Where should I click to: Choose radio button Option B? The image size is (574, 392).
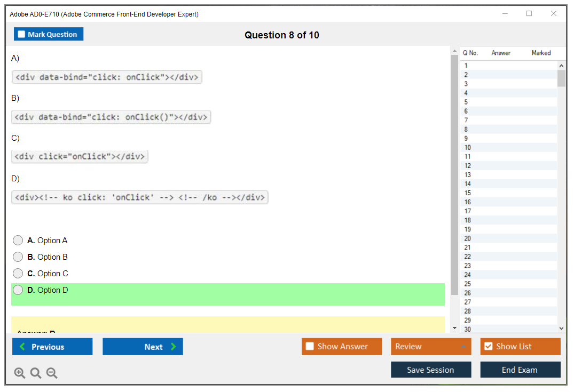pos(18,257)
